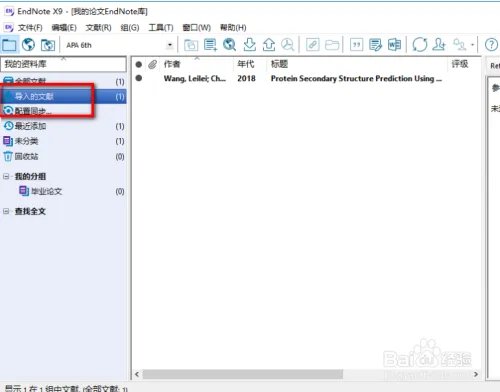Viewport: 500px width, 392px height.
Task: Open the APA 6th output style dropdown
Action: 170,45
